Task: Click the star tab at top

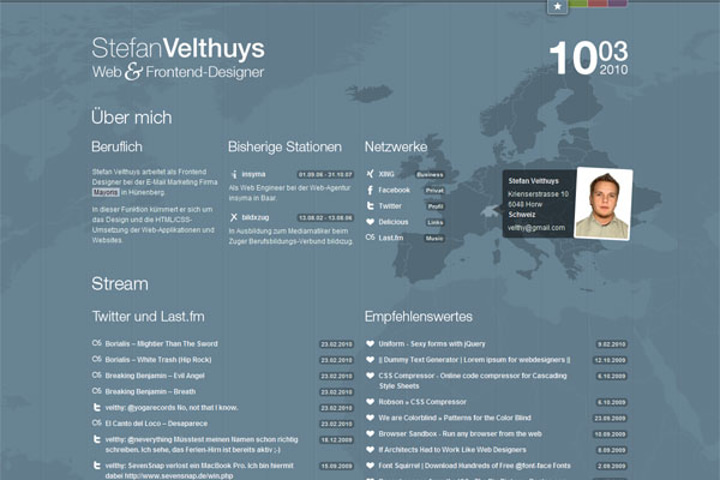Action: (x=557, y=6)
